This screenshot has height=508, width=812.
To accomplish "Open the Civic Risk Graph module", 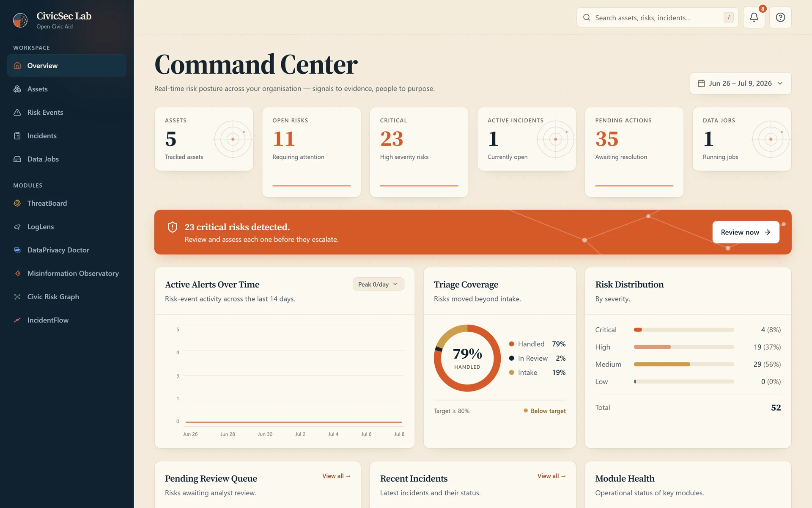I will [67, 297].
